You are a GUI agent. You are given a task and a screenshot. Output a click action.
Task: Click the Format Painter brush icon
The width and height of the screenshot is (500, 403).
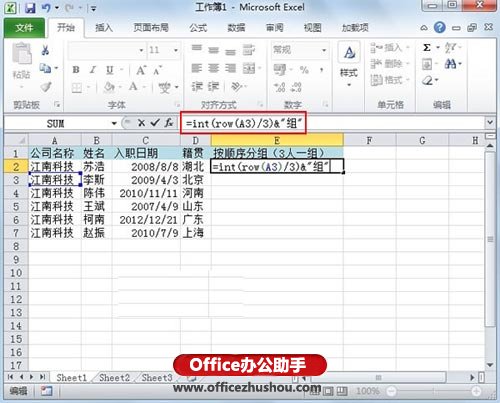(45, 87)
